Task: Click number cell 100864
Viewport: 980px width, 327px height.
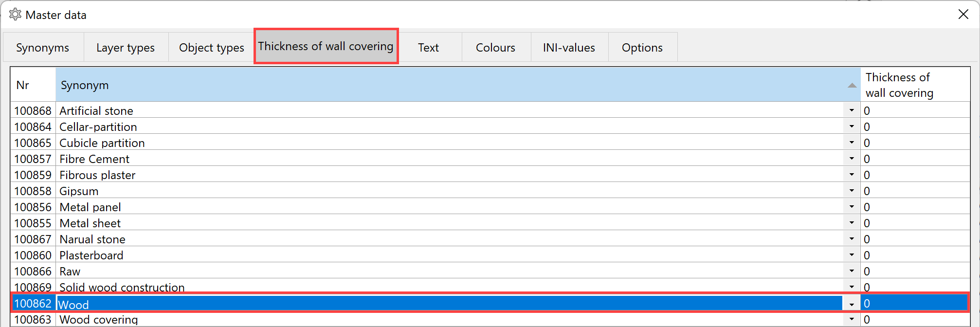Action: tap(33, 127)
